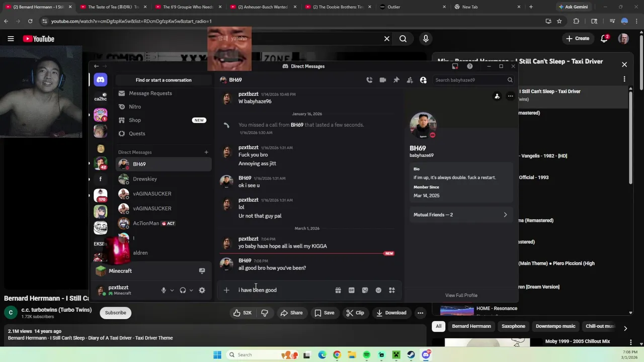Expand Mutual Friends section
Viewport: 644px width, 362px height.
(x=461, y=215)
